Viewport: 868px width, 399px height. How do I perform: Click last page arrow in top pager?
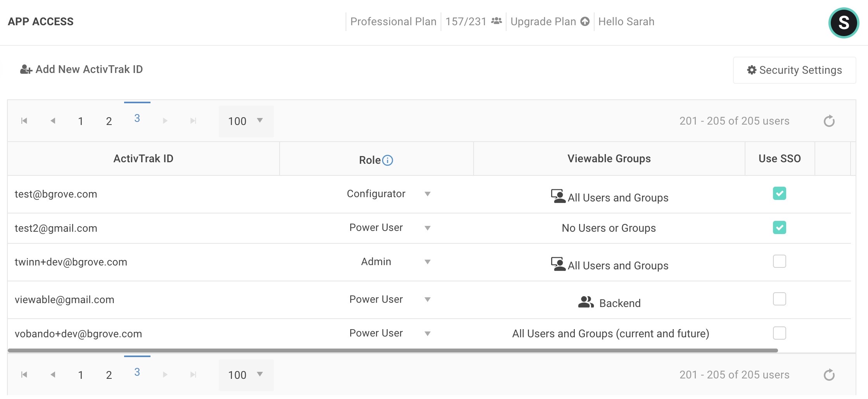tap(193, 121)
